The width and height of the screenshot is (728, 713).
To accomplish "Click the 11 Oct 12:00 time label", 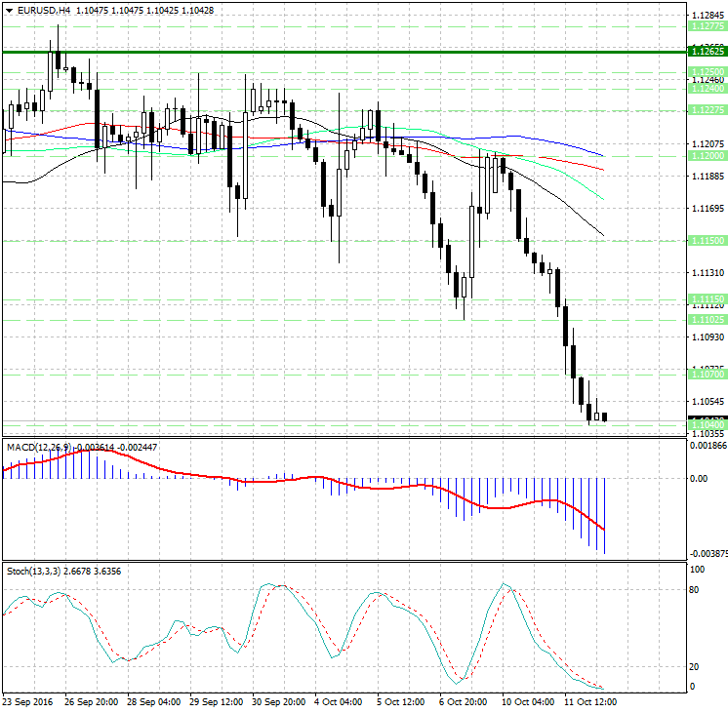I will point(590,701).
